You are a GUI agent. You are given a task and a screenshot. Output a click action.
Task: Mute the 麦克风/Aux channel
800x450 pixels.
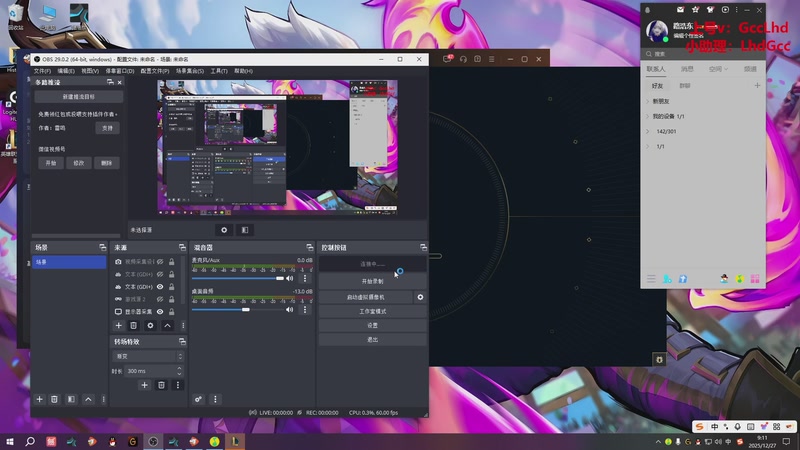(x=290, y=279)
